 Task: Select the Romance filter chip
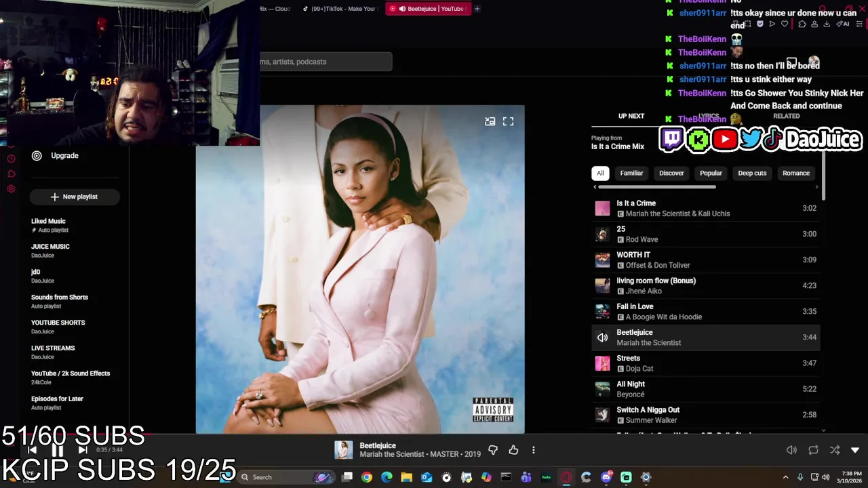796,173
